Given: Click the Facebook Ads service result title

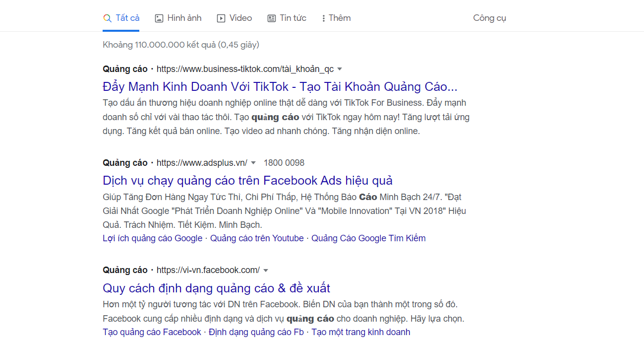Looking at the screenshot, I should point(247,180).
